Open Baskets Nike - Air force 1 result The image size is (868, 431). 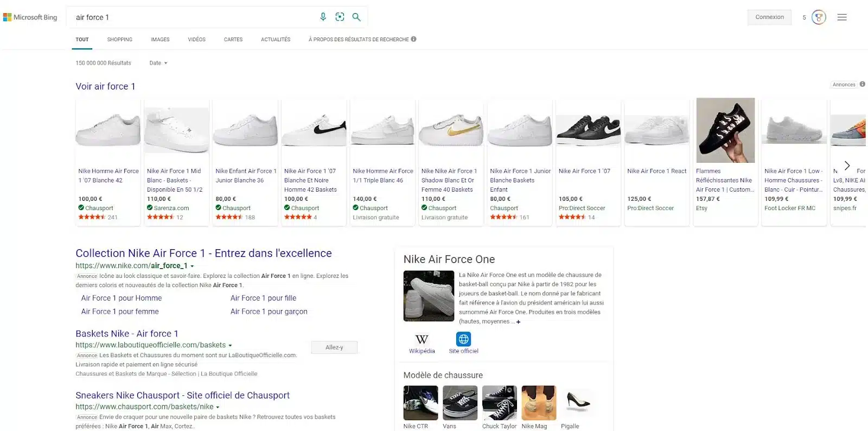(127, 334)
